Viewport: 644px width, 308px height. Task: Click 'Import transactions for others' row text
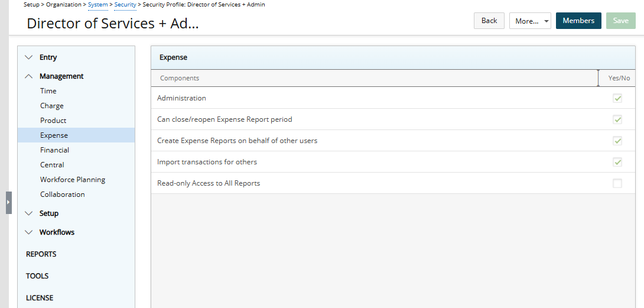[x=207, y=162]
